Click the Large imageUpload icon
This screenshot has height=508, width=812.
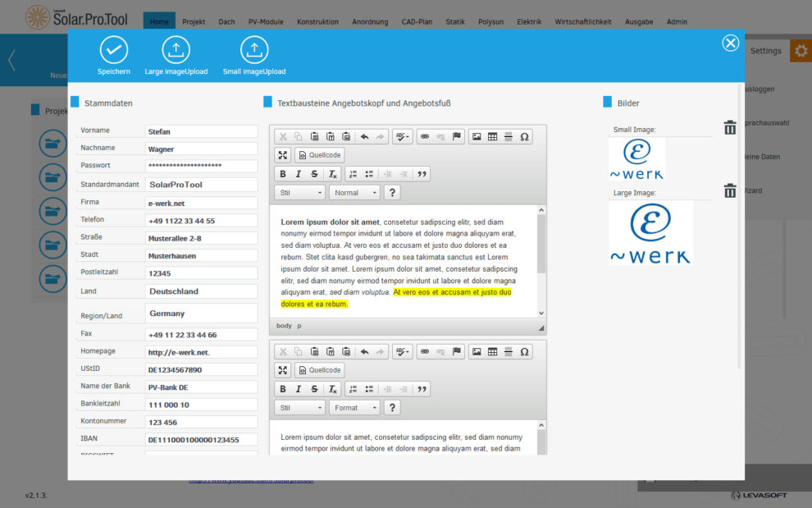click(x=176, y=51)
